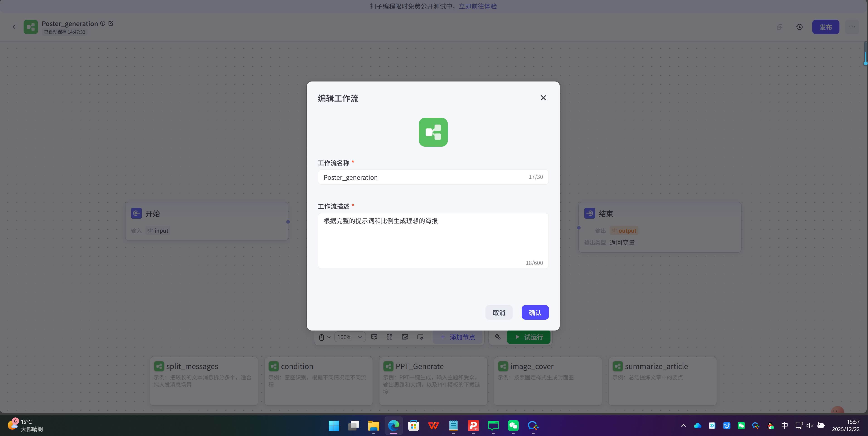This screenshot has width=868, height=436.
Task: Open the version history clock icon
Action: [799, 27]
